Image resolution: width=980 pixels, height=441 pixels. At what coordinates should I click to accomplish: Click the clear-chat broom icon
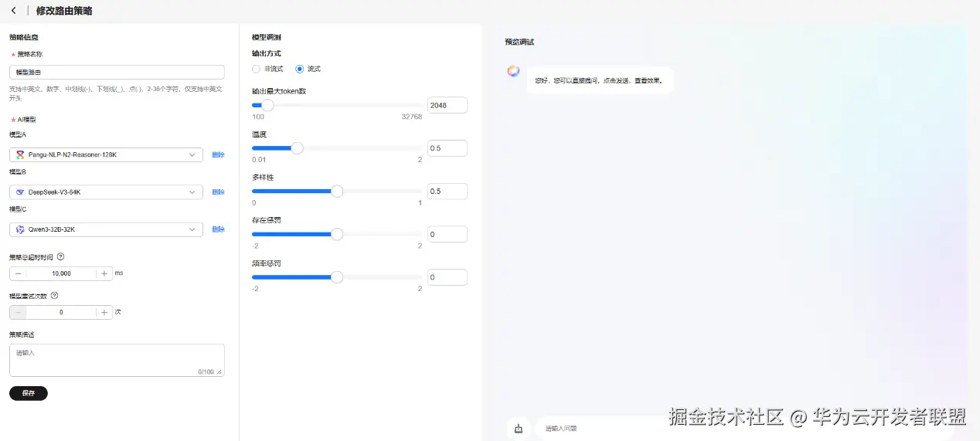coord(518,428)
